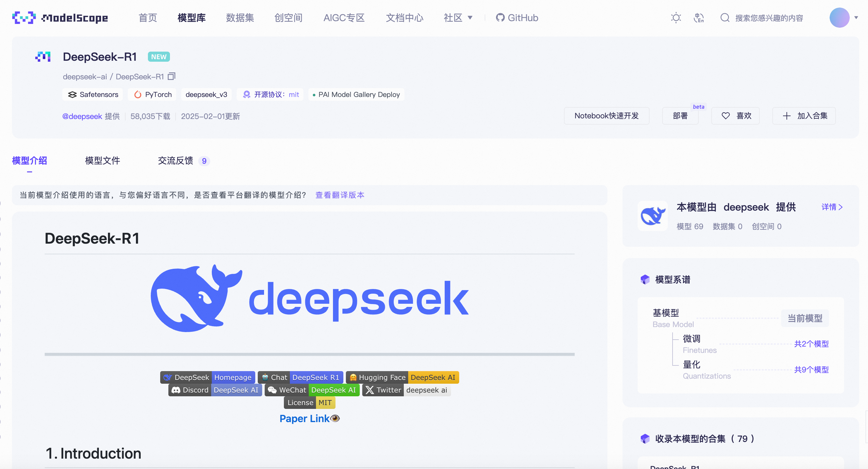Click the DeepSeek whale avatar thumbnail
This screenshot has height=469, width=868.
tap(652, 216)
